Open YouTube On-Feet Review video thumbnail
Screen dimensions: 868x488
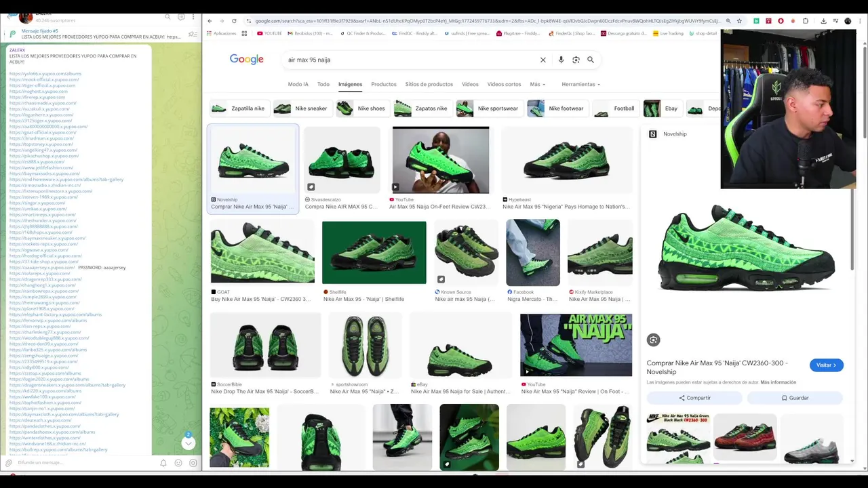pos(441,160)
